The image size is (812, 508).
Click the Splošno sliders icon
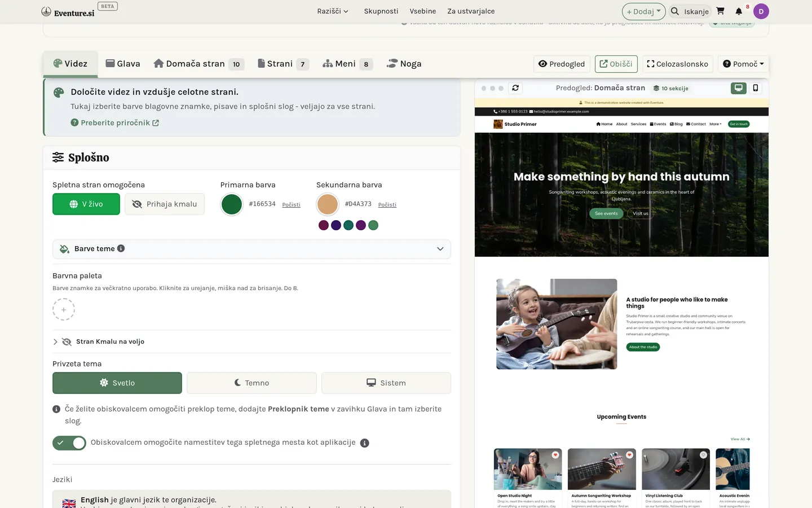coord(58,157)
